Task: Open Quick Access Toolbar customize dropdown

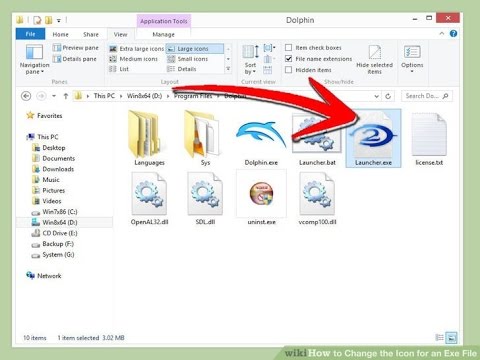Action: pos(59,20)
